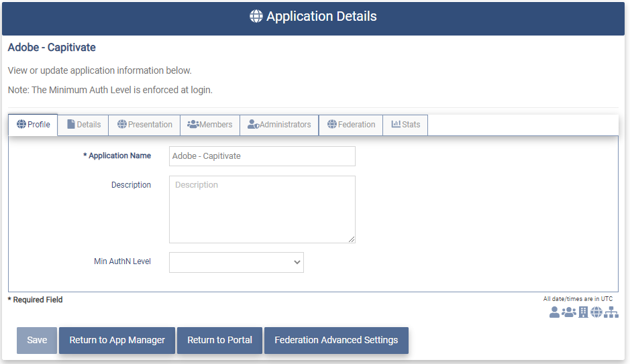
Task: Click the Adobe - Capitivate heading
Action: tap(52, 48)
